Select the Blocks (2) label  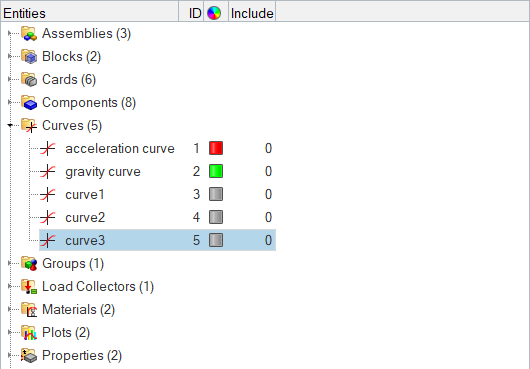click(71, 56)
